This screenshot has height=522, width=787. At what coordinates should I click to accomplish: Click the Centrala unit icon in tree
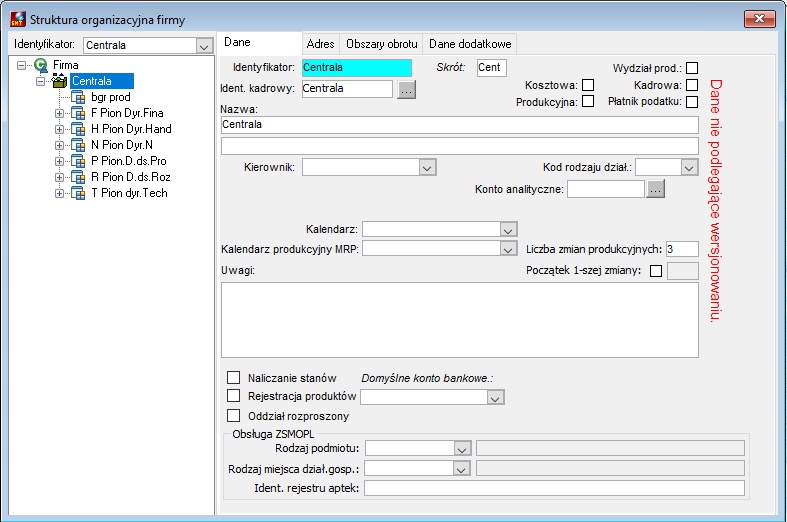tap(60, 81)
